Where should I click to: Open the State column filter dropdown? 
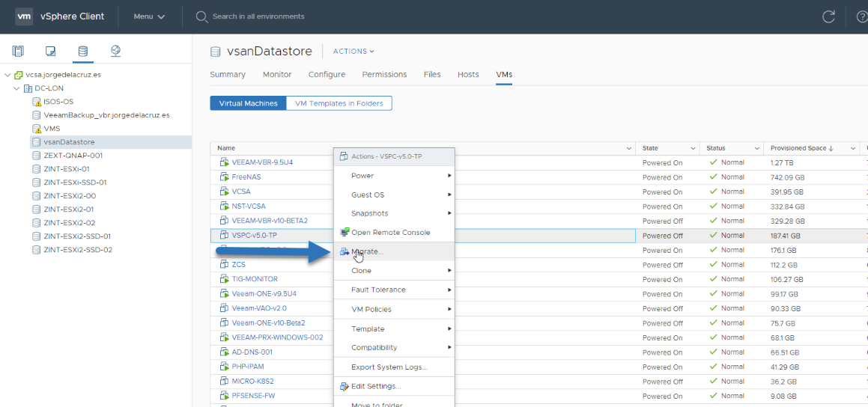coord(693,149)
